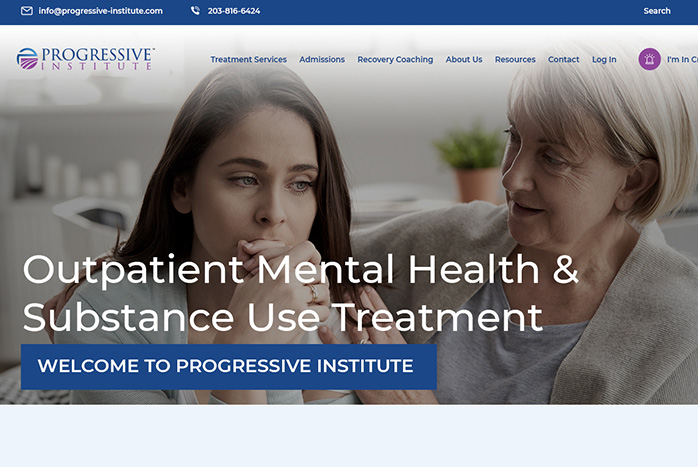The height and width of the screenshot is (467, 698).
Task: Click the Substance Use Treatment headline line
Action: coord(283,317)
